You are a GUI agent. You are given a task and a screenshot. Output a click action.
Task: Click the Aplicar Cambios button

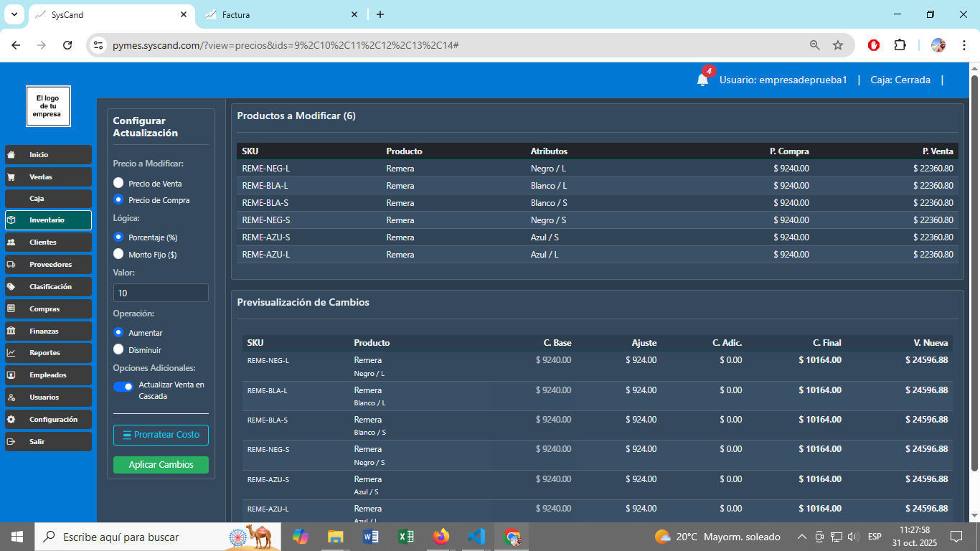point(161,465)
